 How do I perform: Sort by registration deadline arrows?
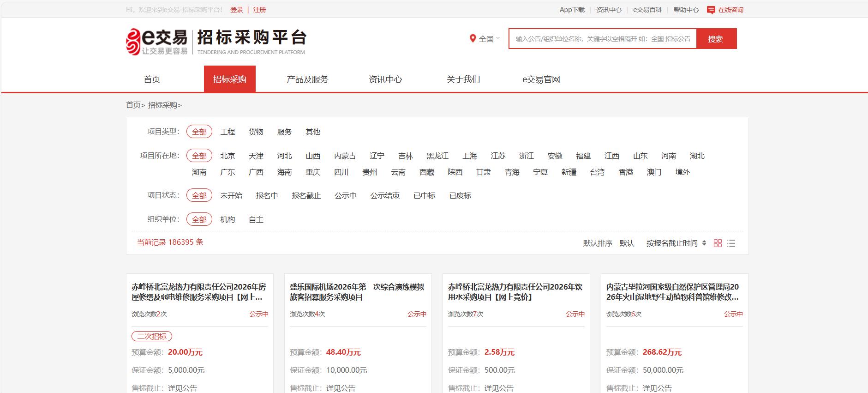coord(704,243)
